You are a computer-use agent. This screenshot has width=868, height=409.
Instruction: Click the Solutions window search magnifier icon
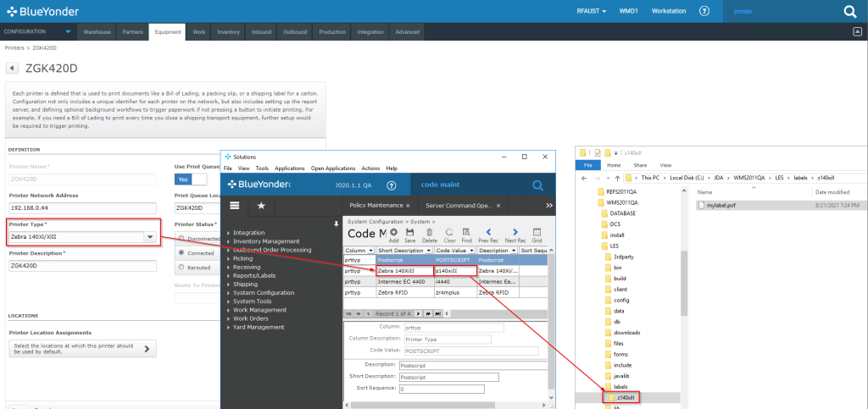click(x=537, y=185)
